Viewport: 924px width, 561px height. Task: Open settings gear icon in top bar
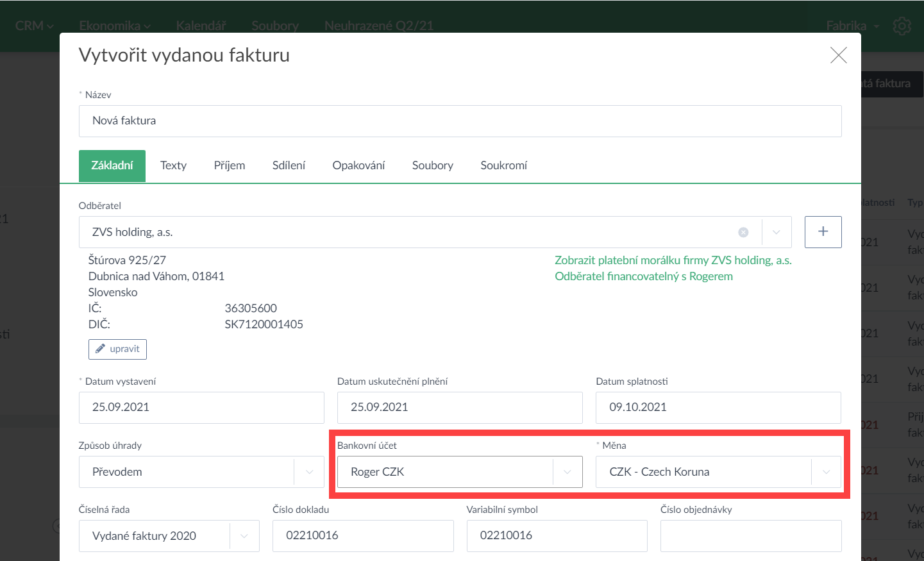pos(902,26)
